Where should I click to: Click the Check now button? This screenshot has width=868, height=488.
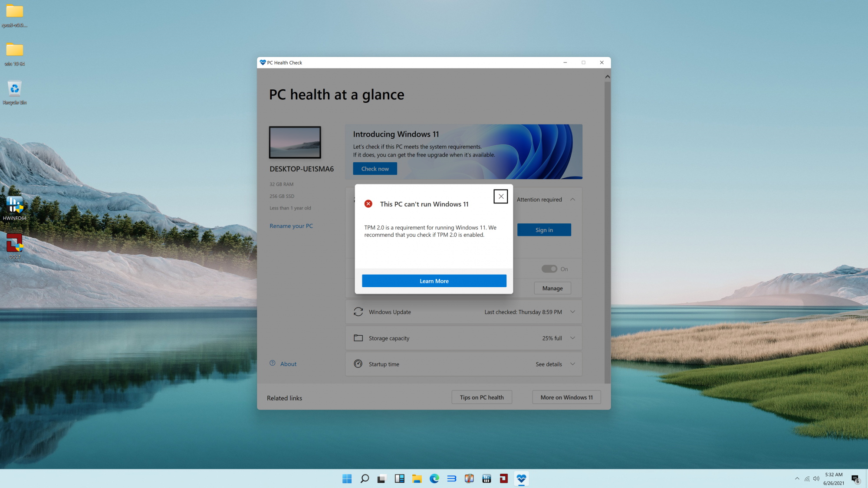[x=375, y=168]
